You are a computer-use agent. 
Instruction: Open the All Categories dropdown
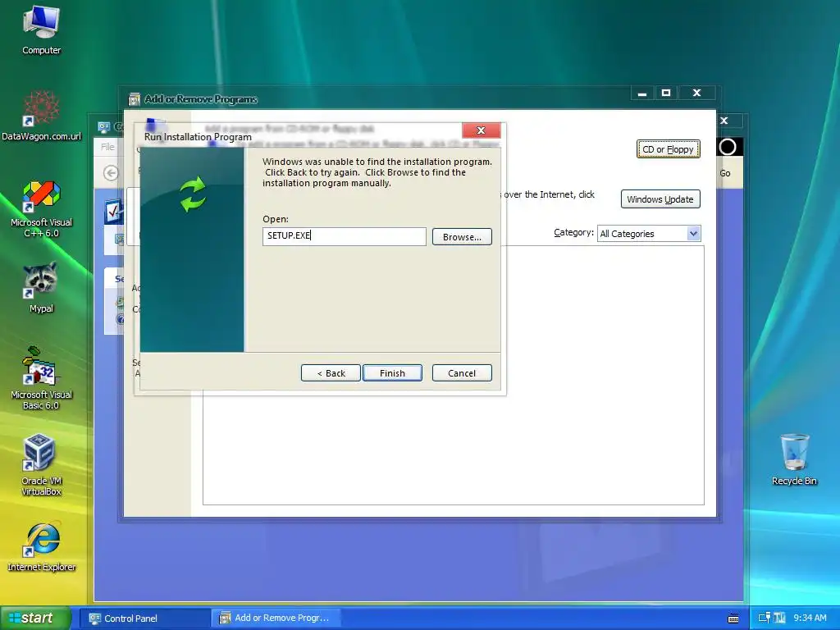pyautogui.click(x=649, y=234)
